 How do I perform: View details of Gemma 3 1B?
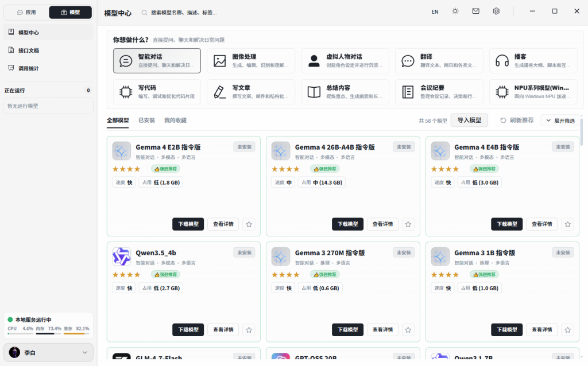tap(542, 330)
